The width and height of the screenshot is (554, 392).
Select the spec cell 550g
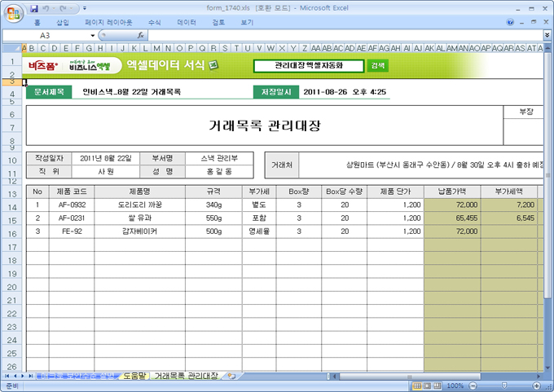click(213, 218)
